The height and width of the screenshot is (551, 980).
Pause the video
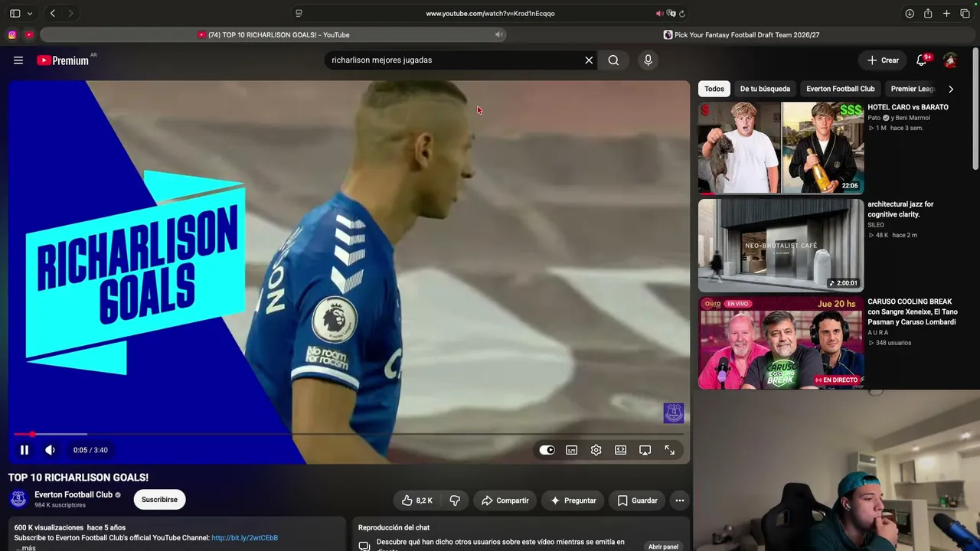tap(24, 450)
